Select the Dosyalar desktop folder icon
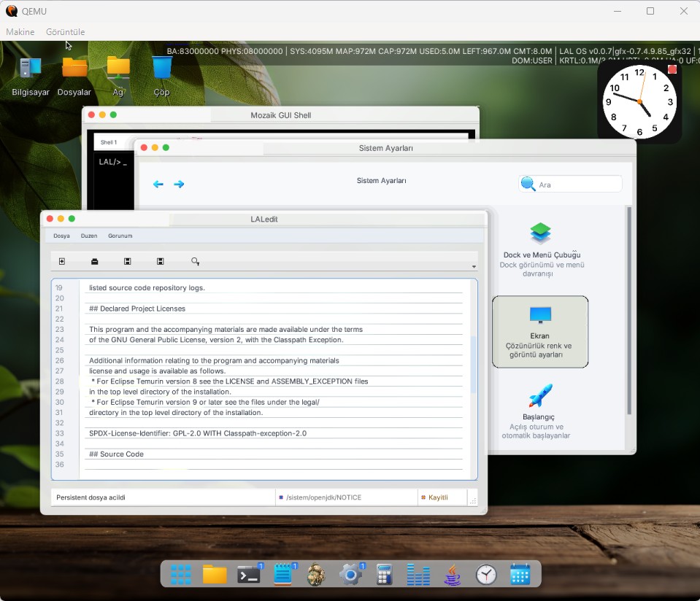Screen dimensions: 700x601 click(x=74, y=77)
